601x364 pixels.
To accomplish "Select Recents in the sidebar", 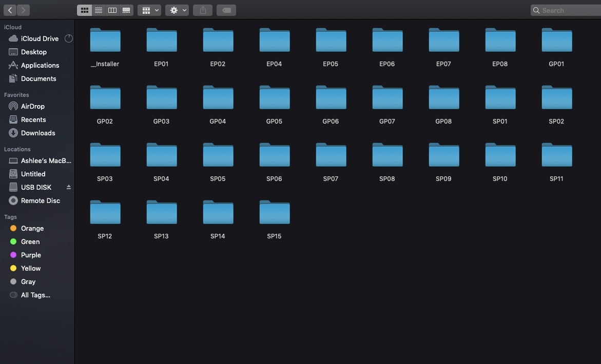I will pos(33,119).
